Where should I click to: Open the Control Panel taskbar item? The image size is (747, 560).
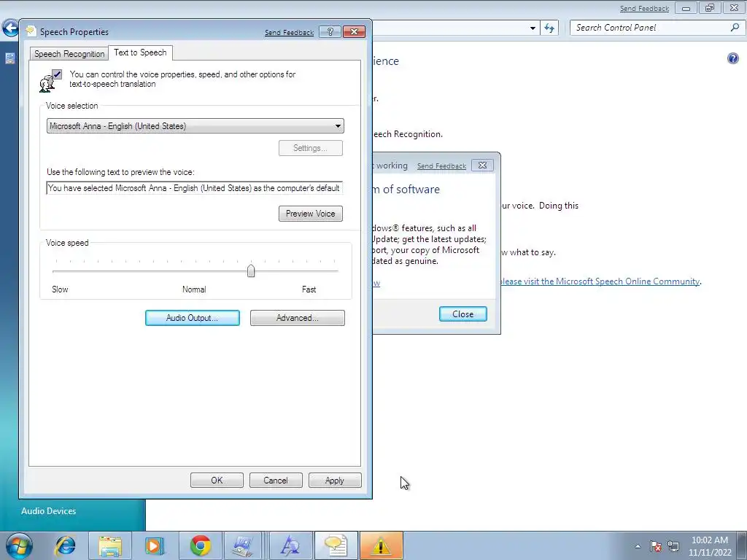click(244, 545)
